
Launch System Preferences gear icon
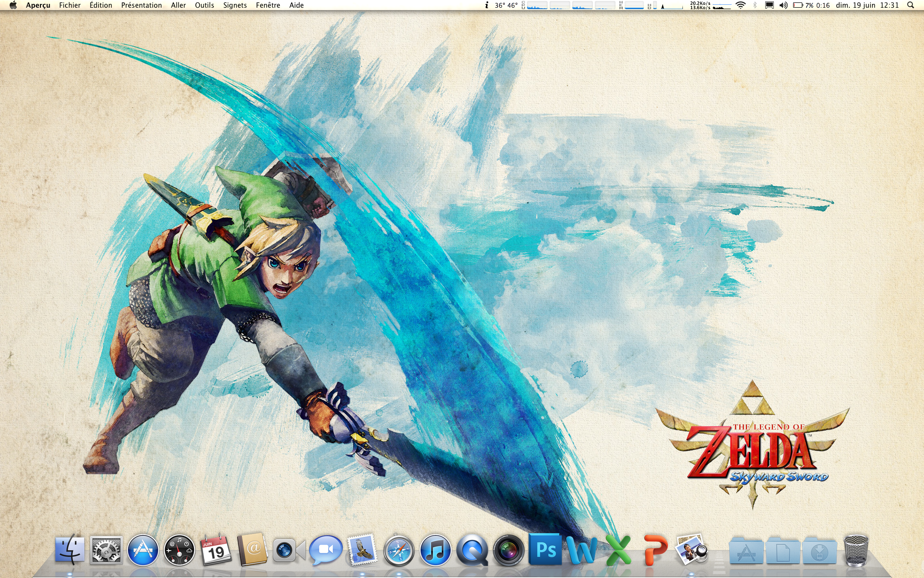coord(106,550)
